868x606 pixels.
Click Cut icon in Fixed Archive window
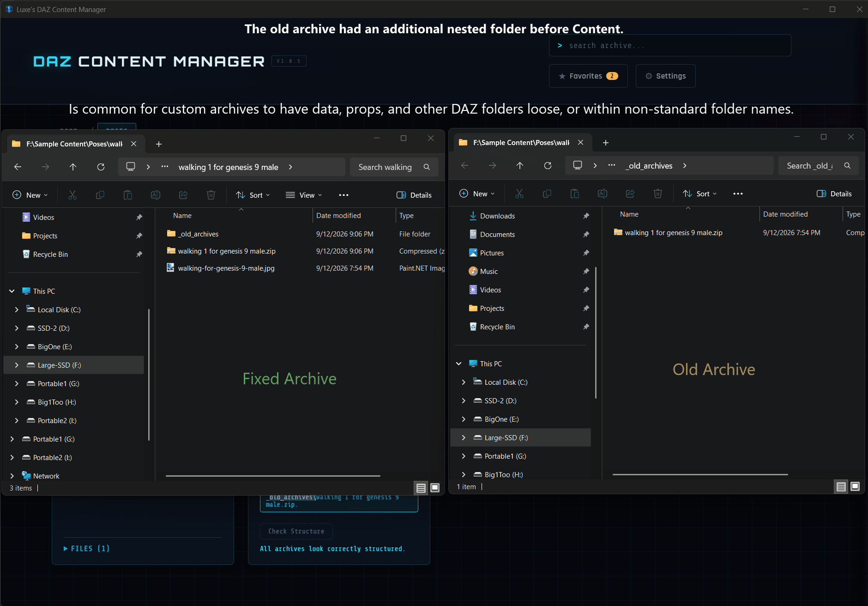(72, 195)
